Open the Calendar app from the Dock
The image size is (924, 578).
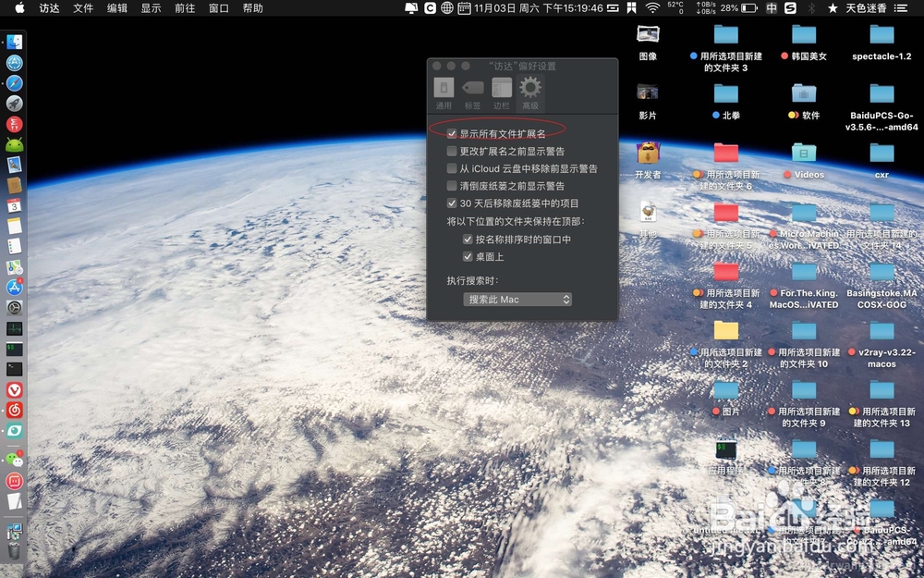coord(13,205)
